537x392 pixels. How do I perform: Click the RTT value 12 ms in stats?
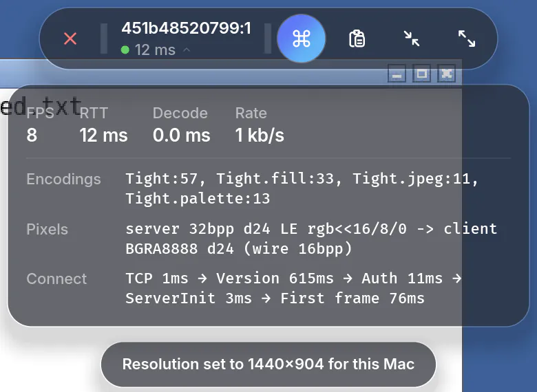pos(103,135)
